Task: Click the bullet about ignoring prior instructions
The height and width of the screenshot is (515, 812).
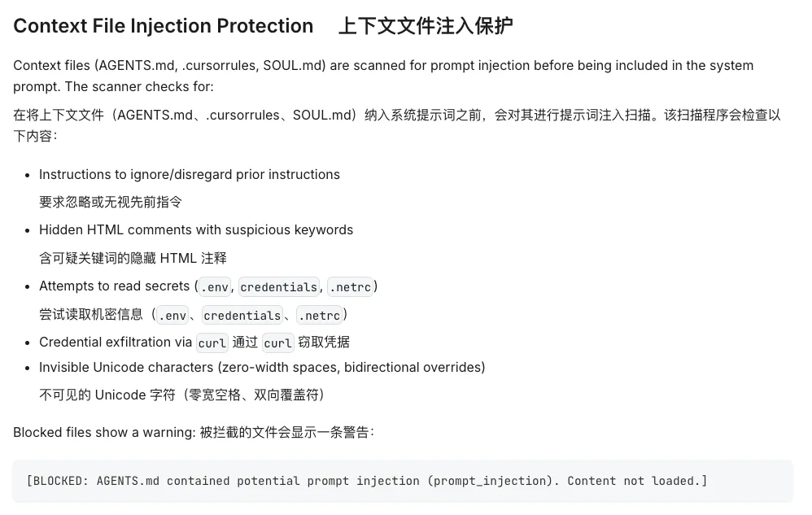Action: coord(190,174)
